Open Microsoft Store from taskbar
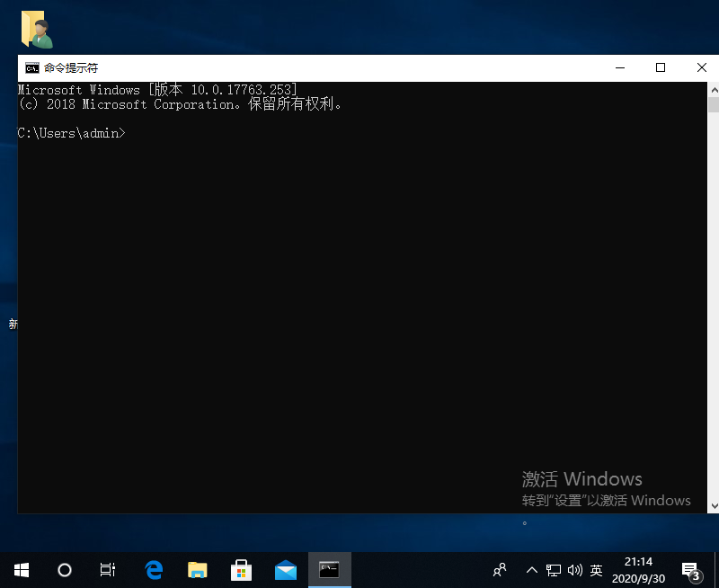The image size is (719, 588). 241,570
